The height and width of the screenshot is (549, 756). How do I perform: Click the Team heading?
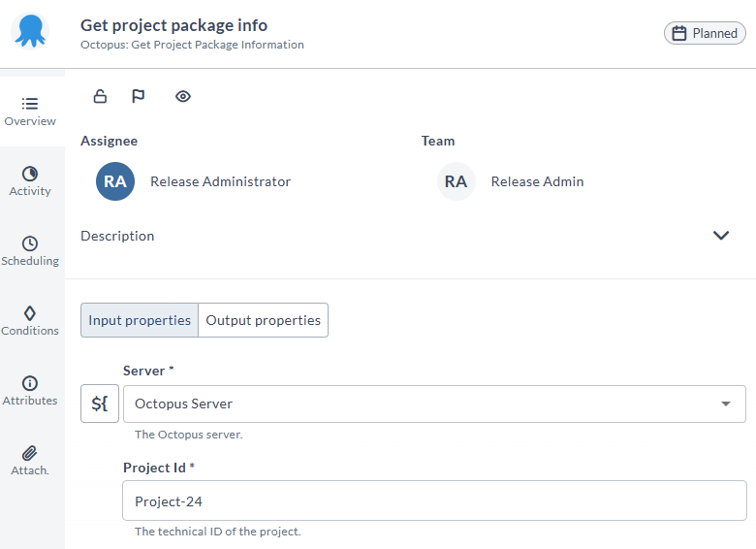438,141
